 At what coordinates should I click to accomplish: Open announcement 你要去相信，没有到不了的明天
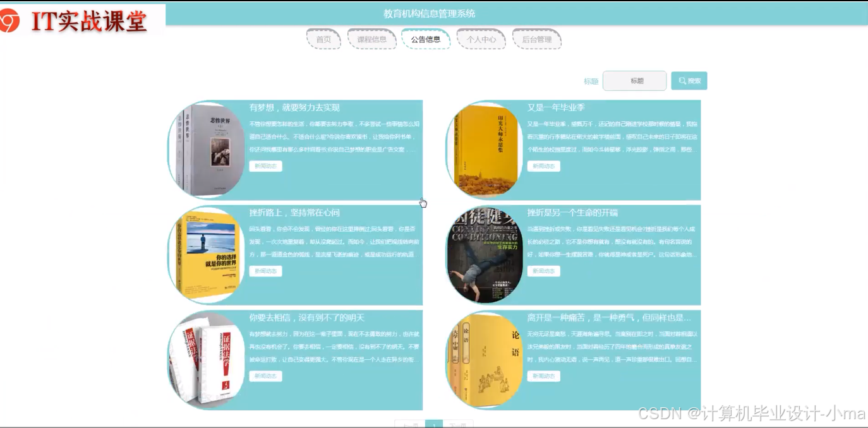coord(307,318)
